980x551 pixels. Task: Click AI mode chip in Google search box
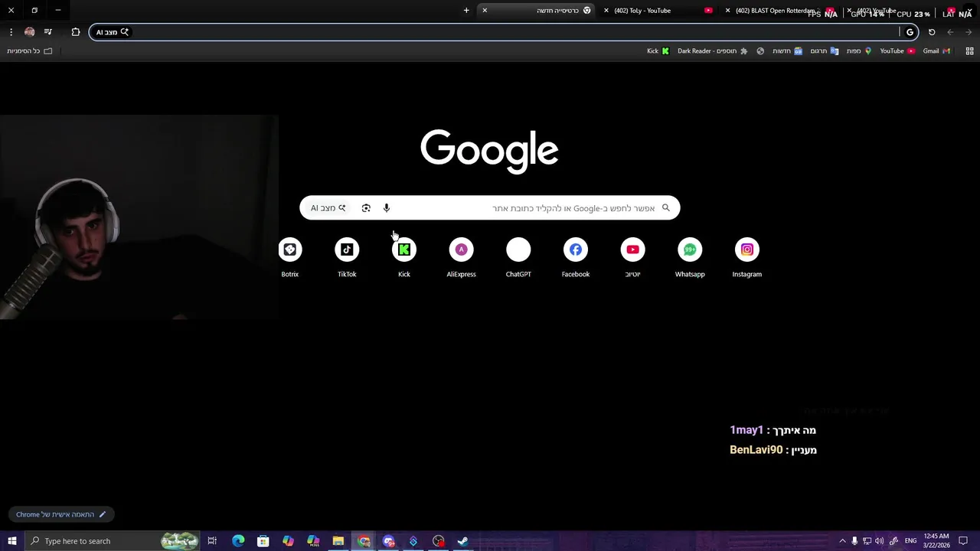[328, 208]
